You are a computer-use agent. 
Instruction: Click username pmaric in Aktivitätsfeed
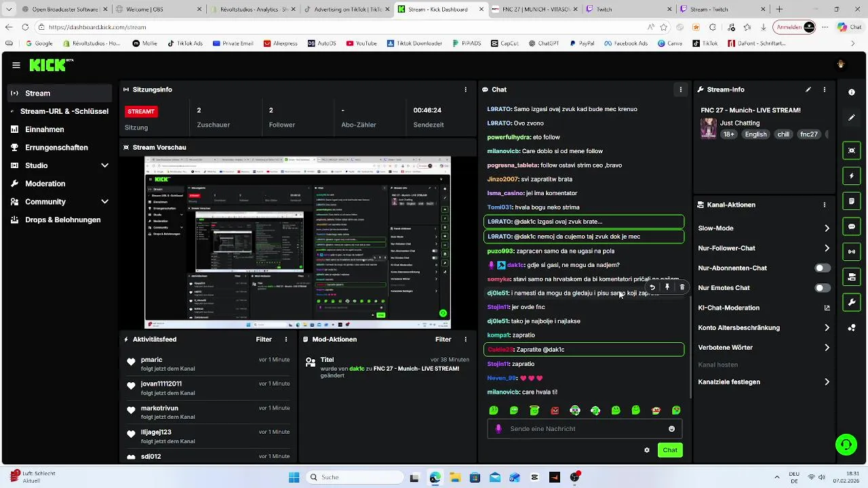(x=151, y=360)
